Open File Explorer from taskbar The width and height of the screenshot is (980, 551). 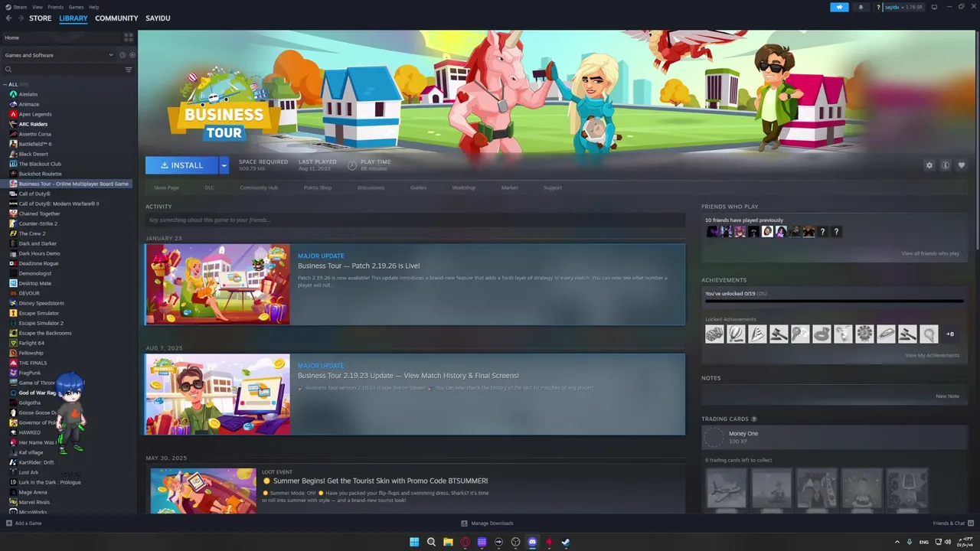click(448, 542)
